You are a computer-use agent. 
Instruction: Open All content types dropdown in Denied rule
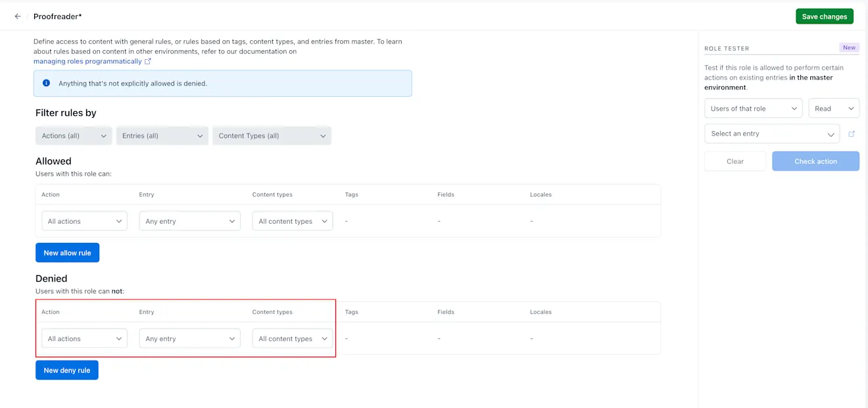[x=293, y=339]
